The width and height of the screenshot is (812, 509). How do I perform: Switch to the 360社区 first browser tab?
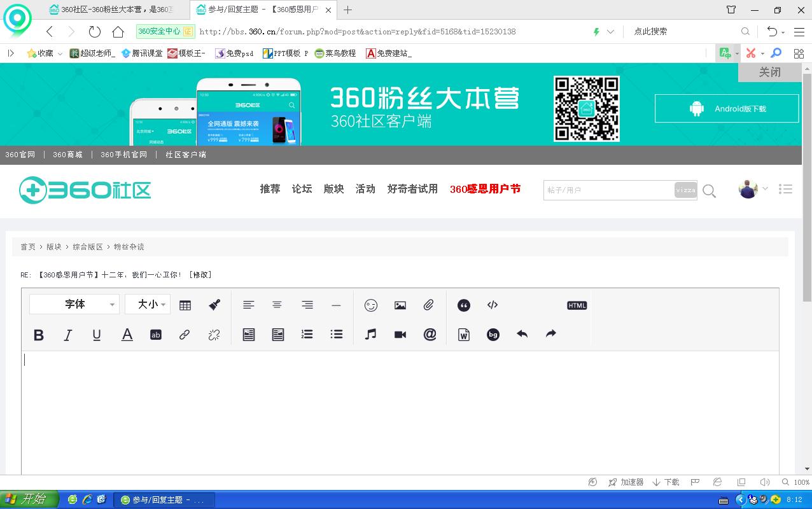111,10
